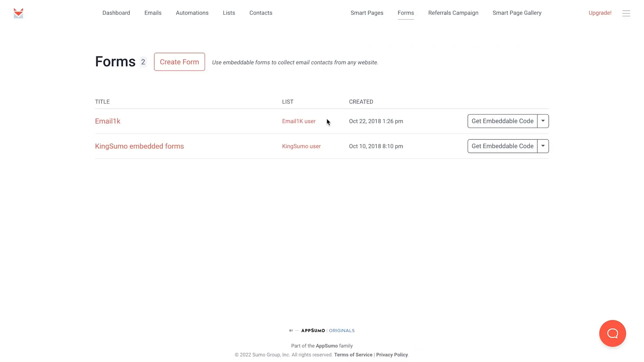Open the chat support bubble

[612, 333]
